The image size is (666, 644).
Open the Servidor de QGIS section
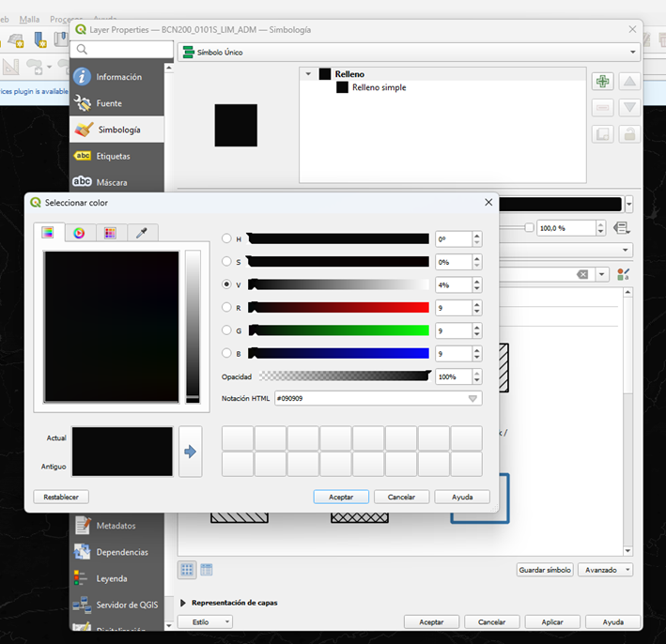(116, 605)
